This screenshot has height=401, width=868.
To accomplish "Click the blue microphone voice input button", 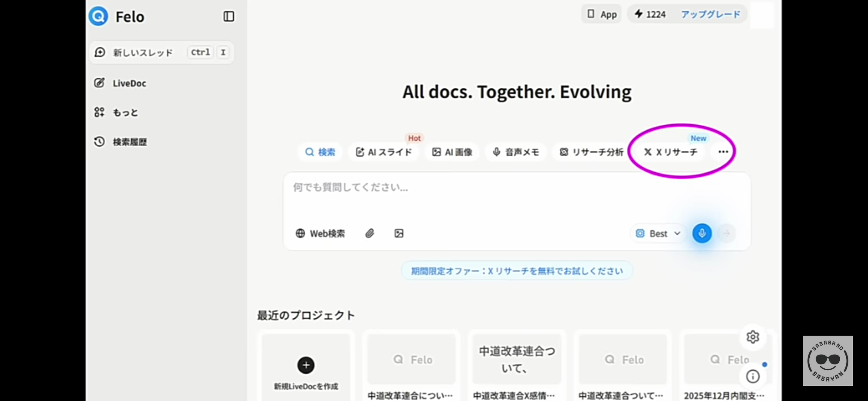I will point(702,233).
